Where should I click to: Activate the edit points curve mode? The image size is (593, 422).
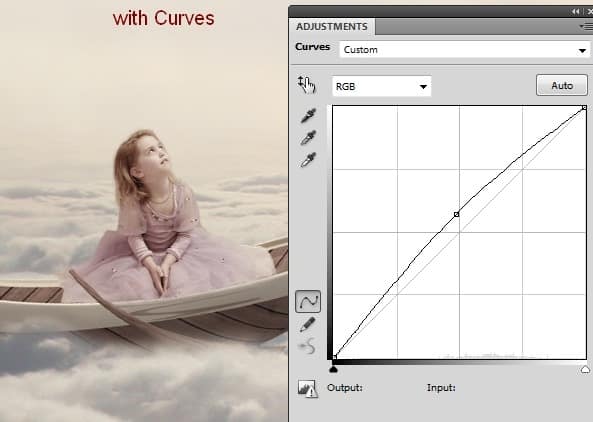(308, 301)
